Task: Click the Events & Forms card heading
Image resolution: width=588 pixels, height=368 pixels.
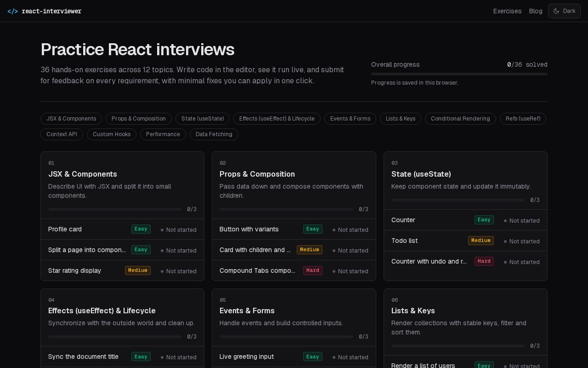Action: 247,310
